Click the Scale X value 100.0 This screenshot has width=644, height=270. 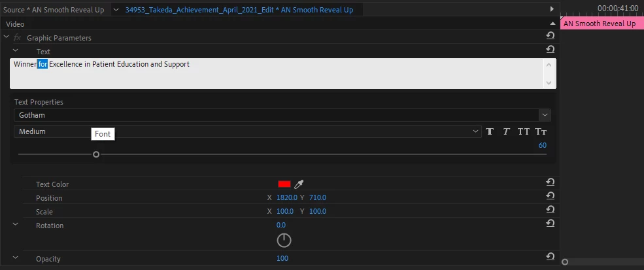285,211
